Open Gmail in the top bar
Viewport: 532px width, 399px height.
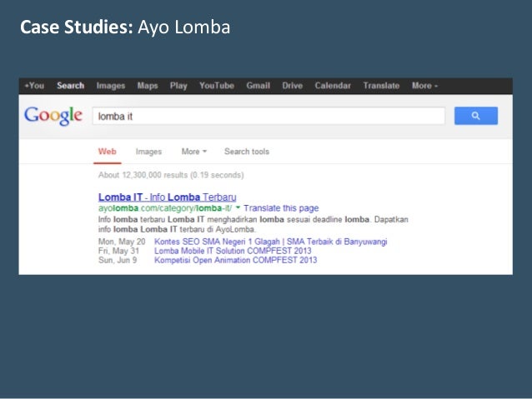258,86
